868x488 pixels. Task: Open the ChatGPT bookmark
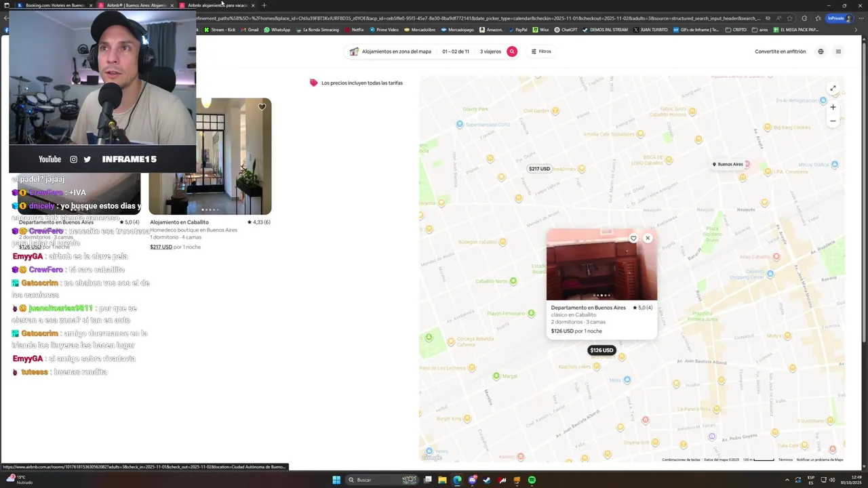(x=566, y=30)
